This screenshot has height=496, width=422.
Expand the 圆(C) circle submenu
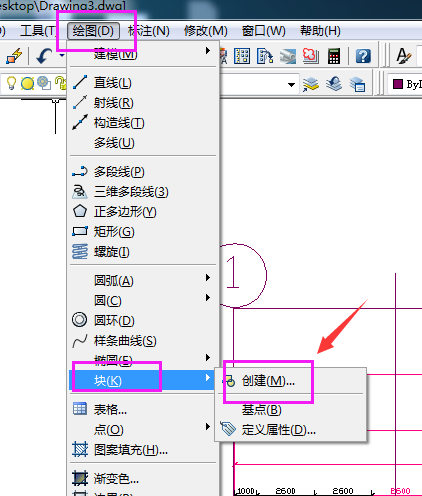[x=143, y=301]
